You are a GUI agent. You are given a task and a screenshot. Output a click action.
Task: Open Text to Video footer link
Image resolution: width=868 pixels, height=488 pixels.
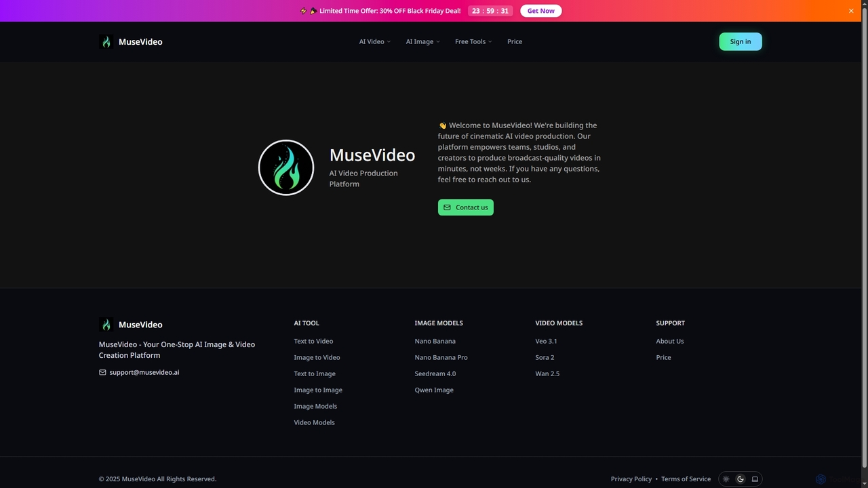pos(313,341)
